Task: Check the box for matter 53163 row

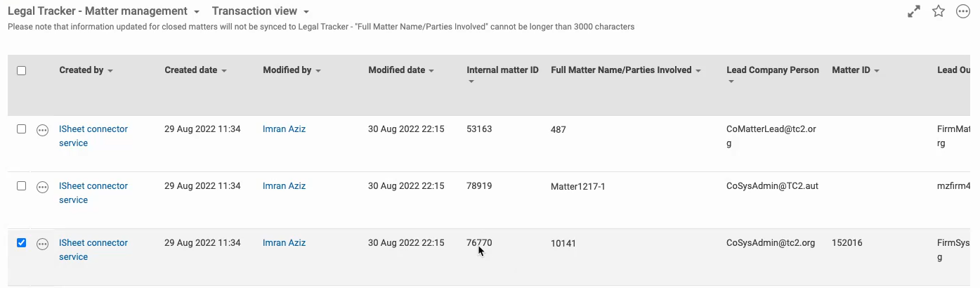Action: click(x=21, y=129)
